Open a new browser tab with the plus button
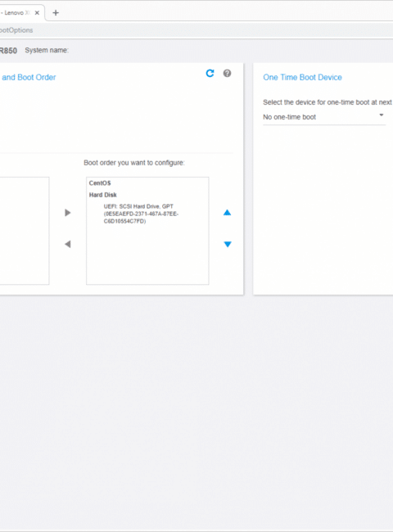The width and height of the screenshot is (393, 532). point(56,13)
